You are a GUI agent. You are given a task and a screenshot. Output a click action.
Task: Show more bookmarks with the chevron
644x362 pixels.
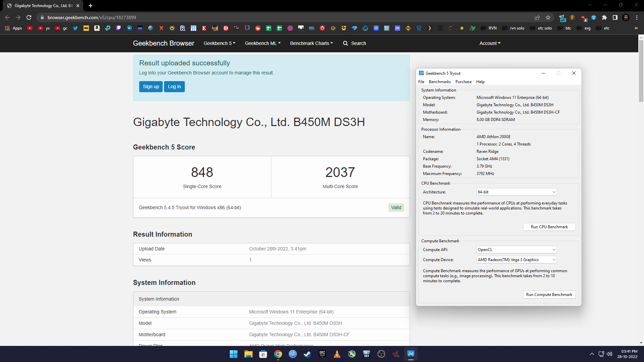[x=636, y=28]
